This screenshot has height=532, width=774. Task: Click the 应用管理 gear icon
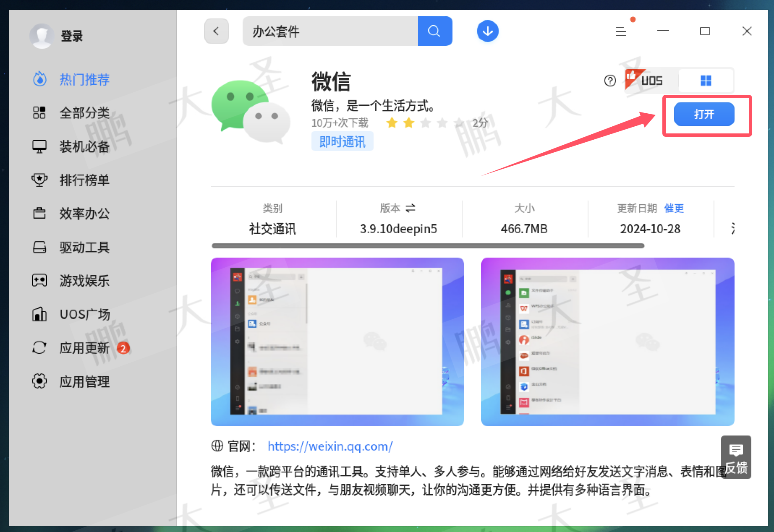tap(39, 381)
